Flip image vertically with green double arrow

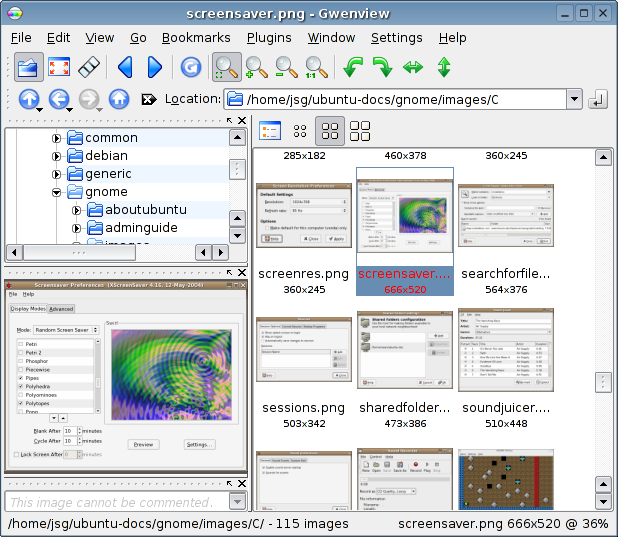443,67
